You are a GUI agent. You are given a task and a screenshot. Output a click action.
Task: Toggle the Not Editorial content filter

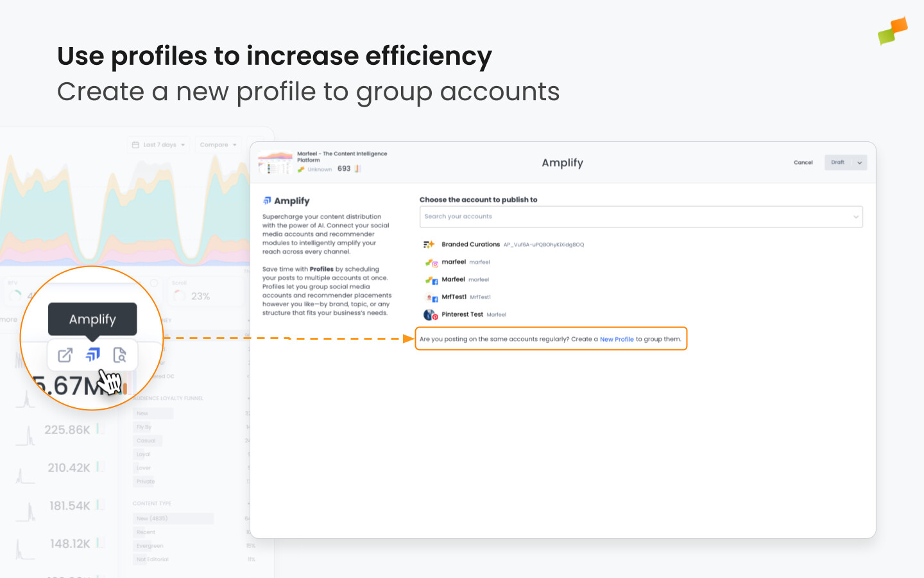[152, 559]
